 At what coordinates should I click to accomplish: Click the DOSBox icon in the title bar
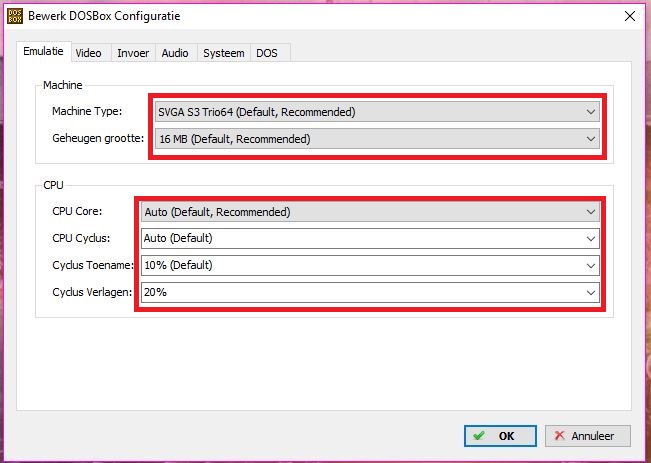(15, 16)
